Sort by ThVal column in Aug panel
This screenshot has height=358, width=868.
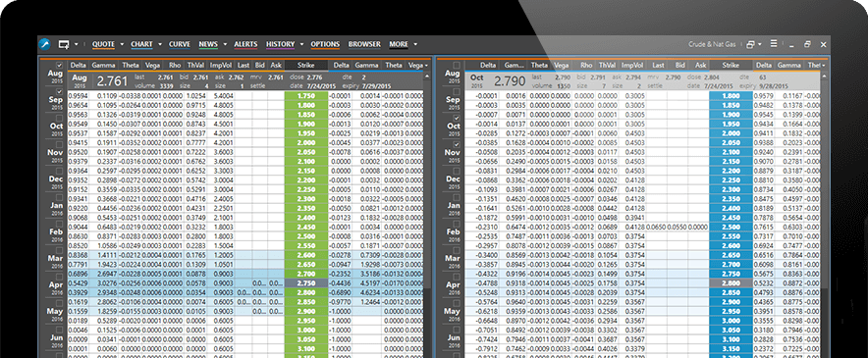tap(194, 66)
